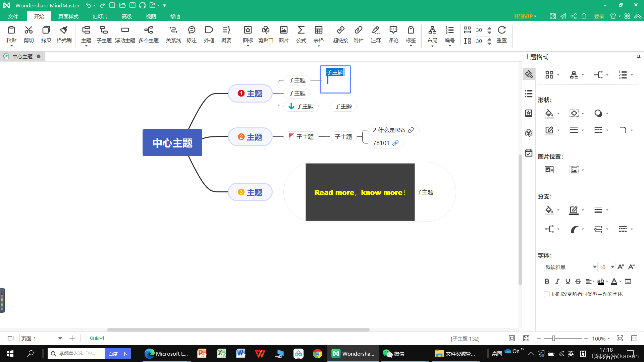Viewport: 644px width, 362px height.
Task: Click the Hyperlink (超链接) icon
Action: pos(340,34)
